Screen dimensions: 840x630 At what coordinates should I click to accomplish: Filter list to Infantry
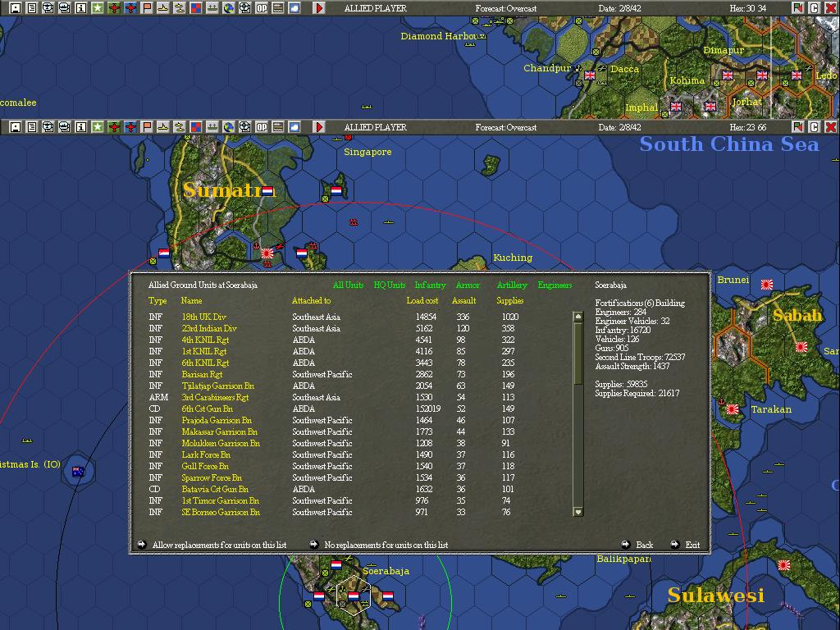point(430,285)
